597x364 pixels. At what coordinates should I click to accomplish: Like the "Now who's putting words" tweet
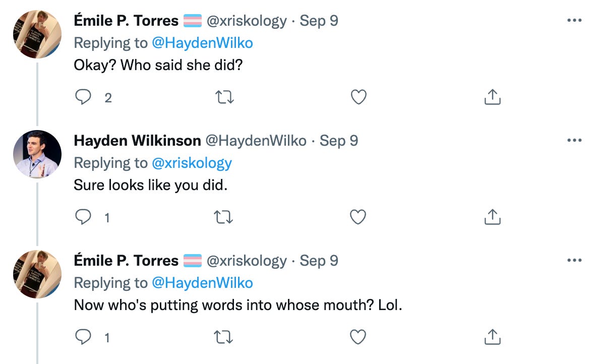click(358, 336)
